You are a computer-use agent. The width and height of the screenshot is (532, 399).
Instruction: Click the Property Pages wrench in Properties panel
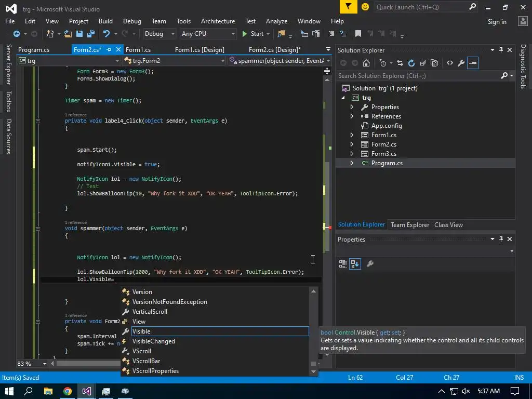point(370,263)
